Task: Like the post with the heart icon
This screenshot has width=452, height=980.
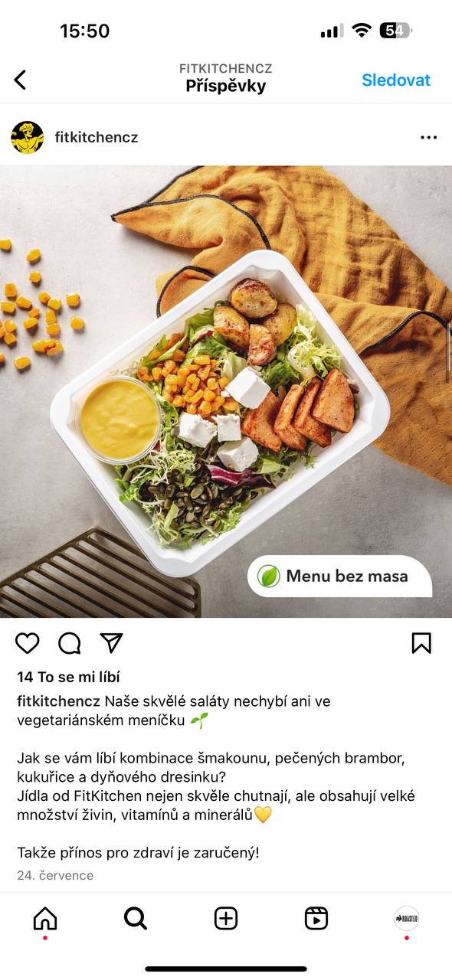Action: click(28, 643)
